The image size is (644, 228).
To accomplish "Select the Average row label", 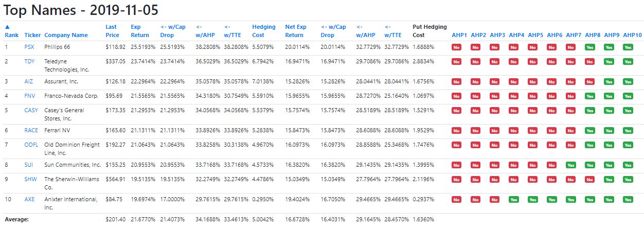I will [16, 219].
